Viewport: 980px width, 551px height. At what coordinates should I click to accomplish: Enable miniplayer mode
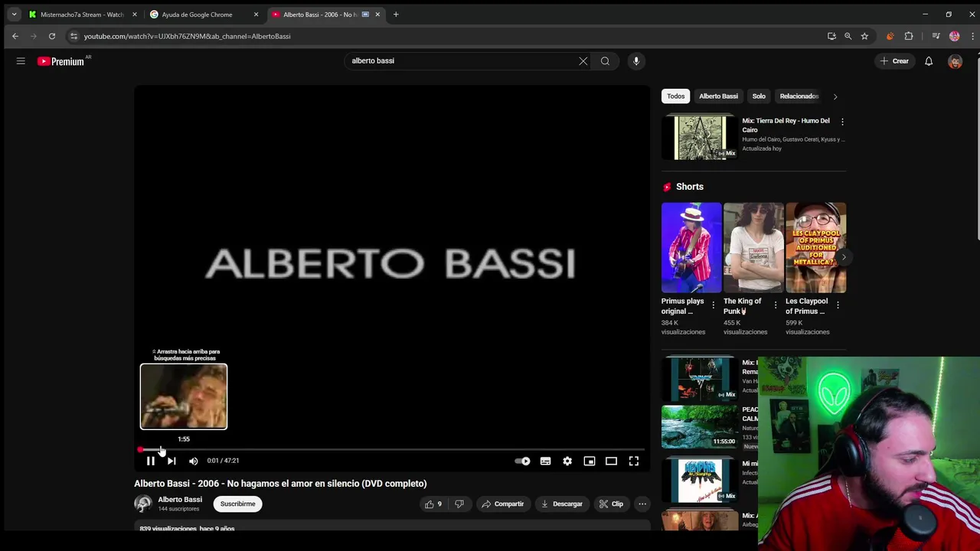pos(590,461)
